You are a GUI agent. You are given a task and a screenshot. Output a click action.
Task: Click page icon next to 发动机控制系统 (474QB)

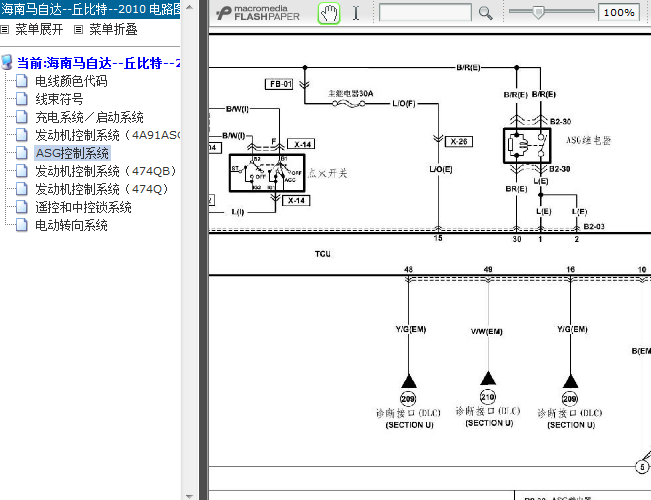click(x=22, y=171)
